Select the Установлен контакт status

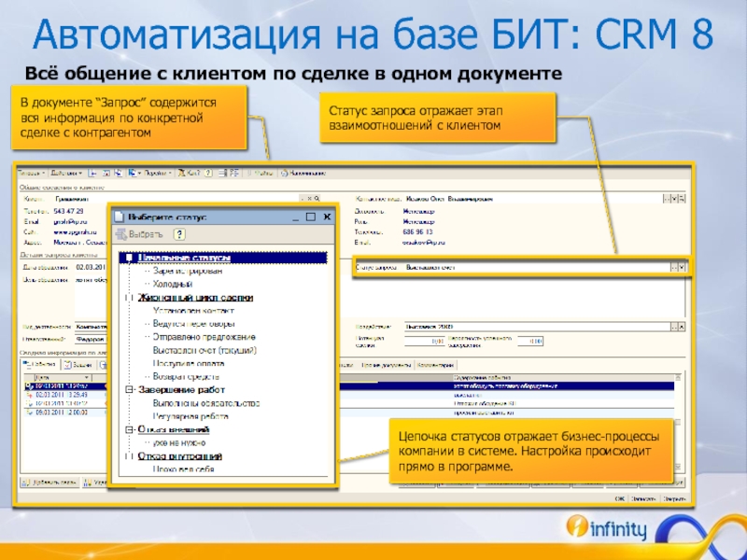pos(193,311)
